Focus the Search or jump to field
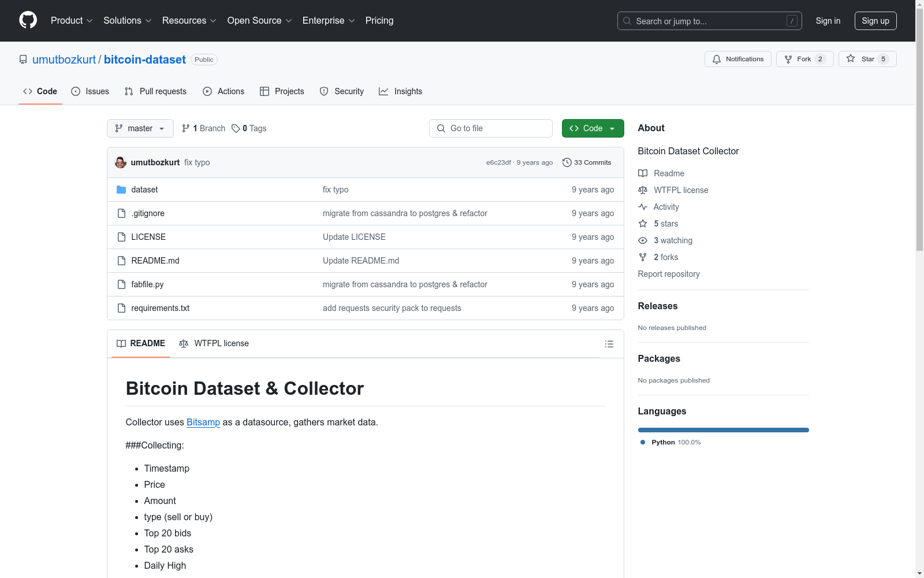Image resolution: width=924 pixels, height=578 pixels. pos(710,21)
